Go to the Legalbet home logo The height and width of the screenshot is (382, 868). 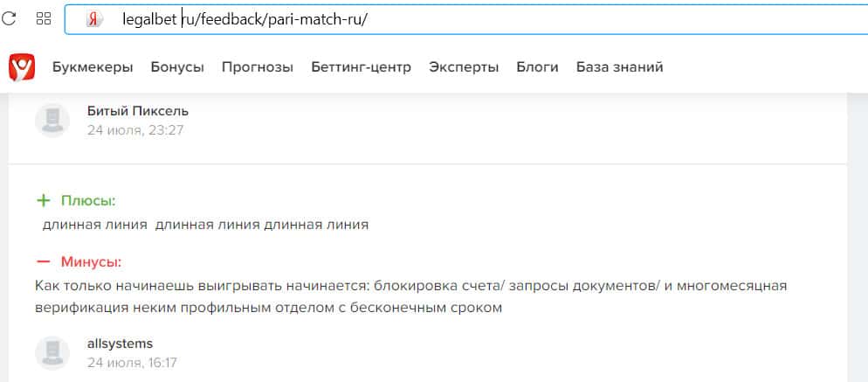click(x=22, y=66)
